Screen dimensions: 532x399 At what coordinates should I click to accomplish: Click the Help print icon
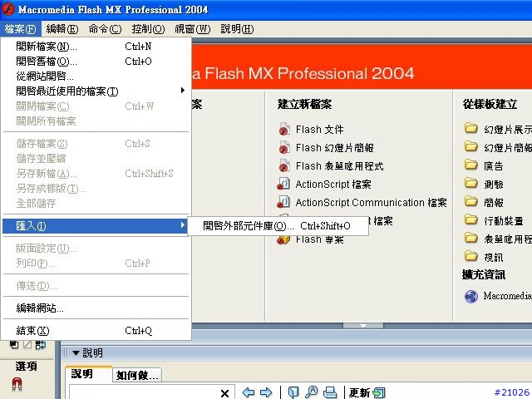(330, 392)
